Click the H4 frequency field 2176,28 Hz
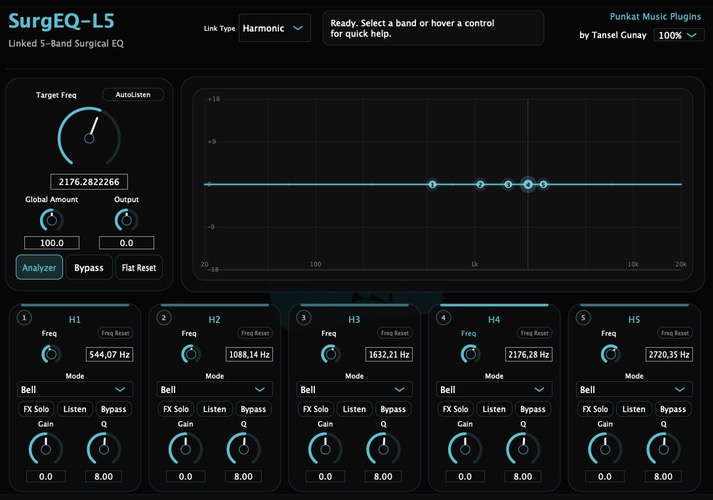 coord(529,355)
